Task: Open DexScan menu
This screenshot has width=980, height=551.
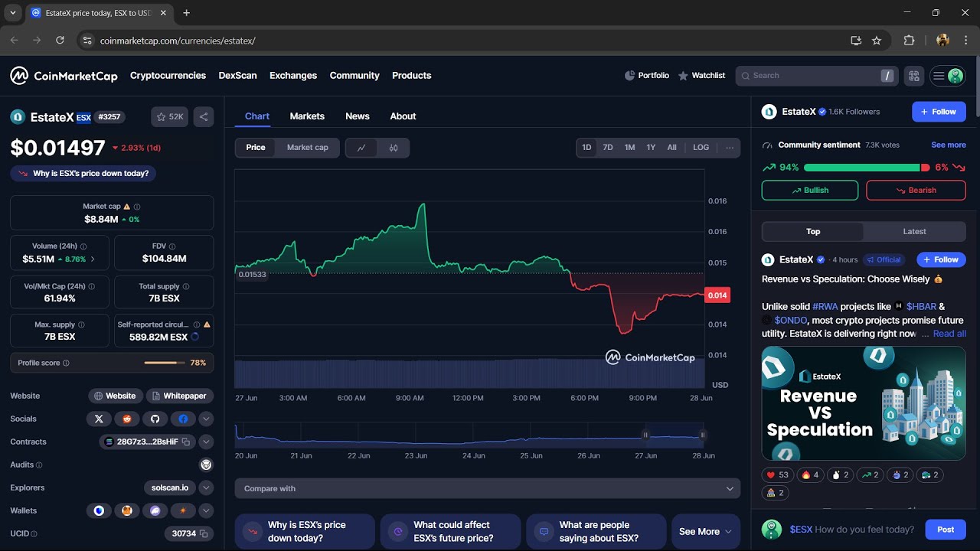Action: pos(237,76)
